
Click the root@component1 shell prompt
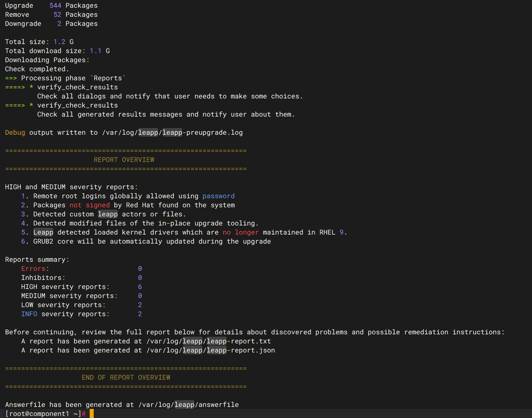pyautogui.click(x=43, y=414)
